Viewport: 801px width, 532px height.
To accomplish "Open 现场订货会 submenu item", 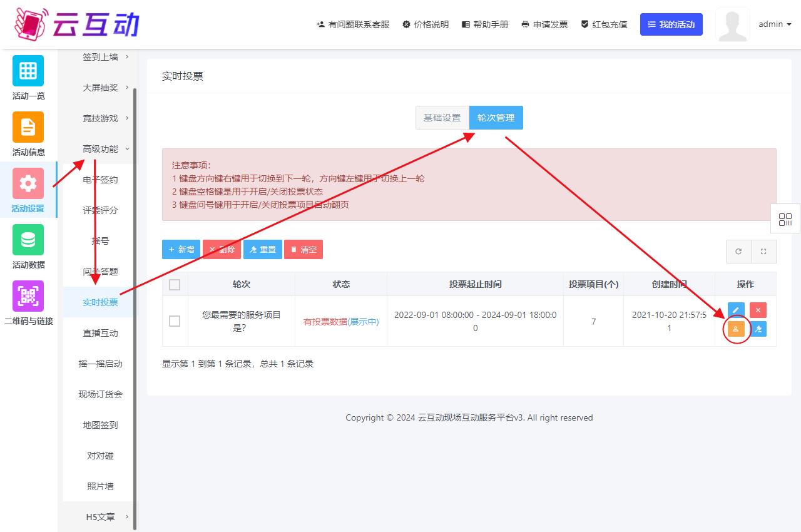I will pyautogui.click(x=100, y=394).
